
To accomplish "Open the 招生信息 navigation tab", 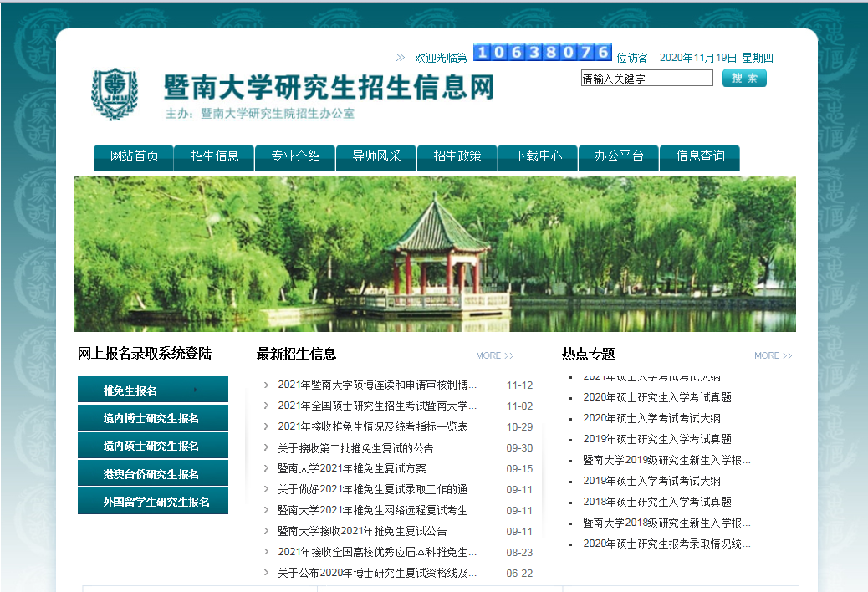I will (x=213, y=157).
